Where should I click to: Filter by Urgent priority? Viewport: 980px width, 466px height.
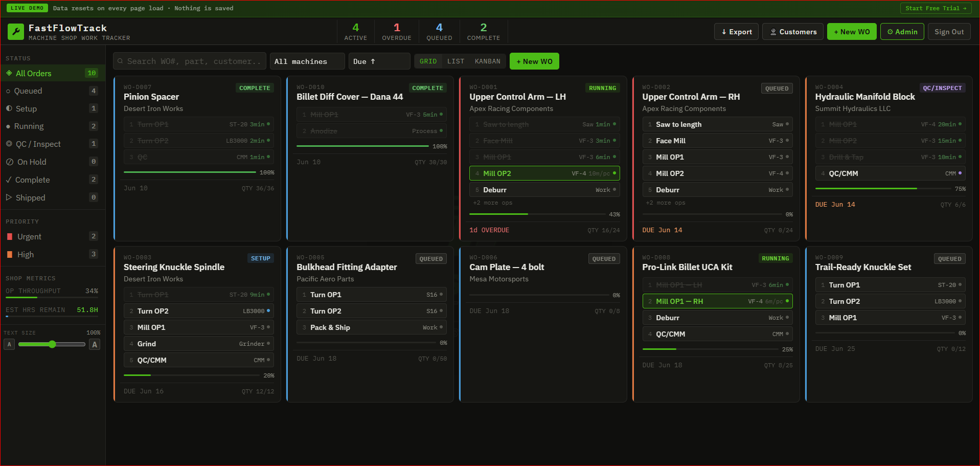click(x=52, y=237)
